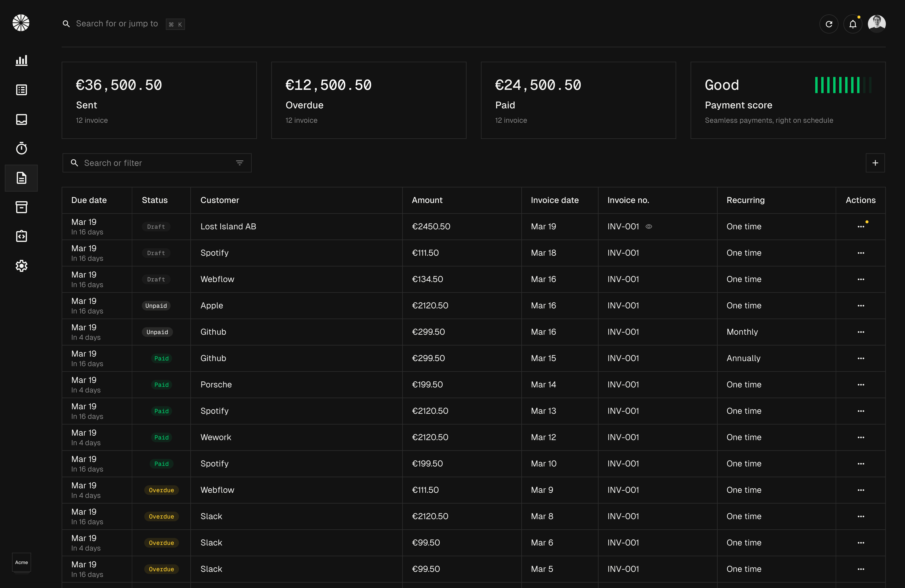
Task: Open the notifications bell
Action: 853,24
